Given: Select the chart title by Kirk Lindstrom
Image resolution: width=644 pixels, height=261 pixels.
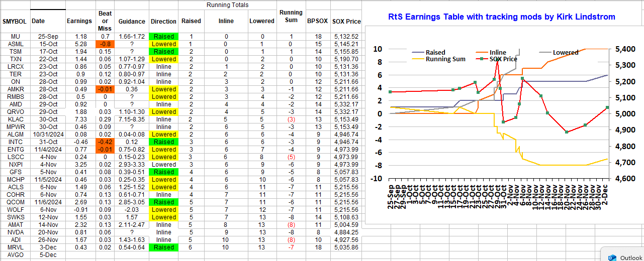Looking at the screenshot, I should point(501,17).
